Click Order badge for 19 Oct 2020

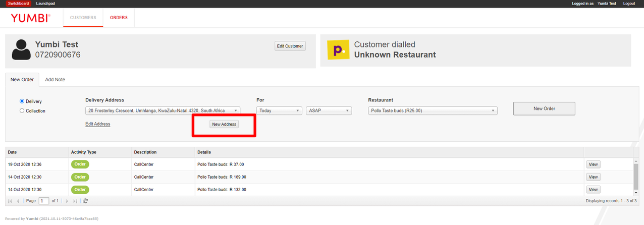(x=80, y=164)
